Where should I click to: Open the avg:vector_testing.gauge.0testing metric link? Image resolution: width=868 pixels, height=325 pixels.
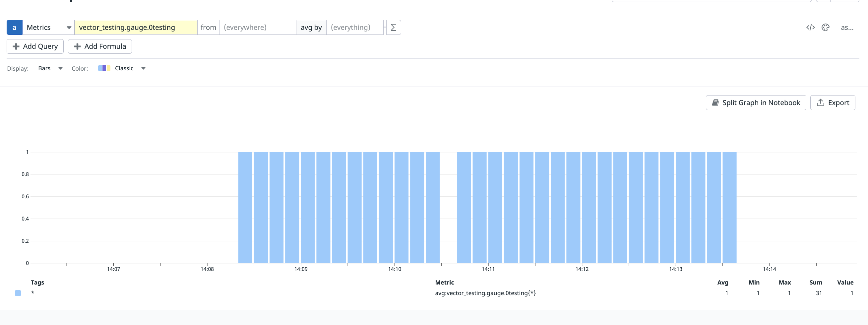tap(485, 293)
